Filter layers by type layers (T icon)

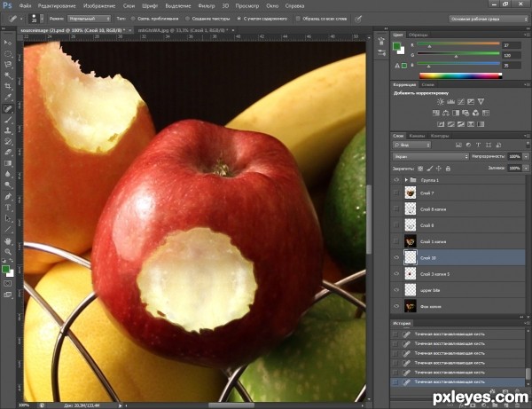coord(479,145)
